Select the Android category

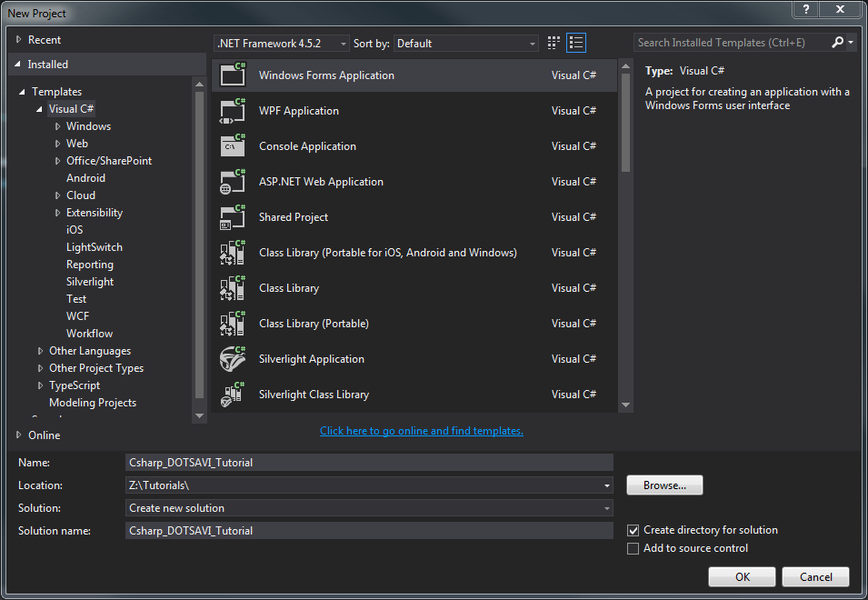tap(85, 178)
